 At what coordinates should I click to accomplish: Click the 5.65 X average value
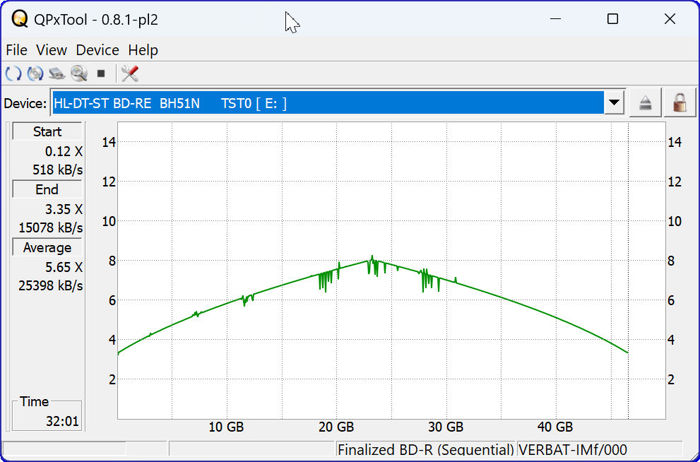[64, 267]
